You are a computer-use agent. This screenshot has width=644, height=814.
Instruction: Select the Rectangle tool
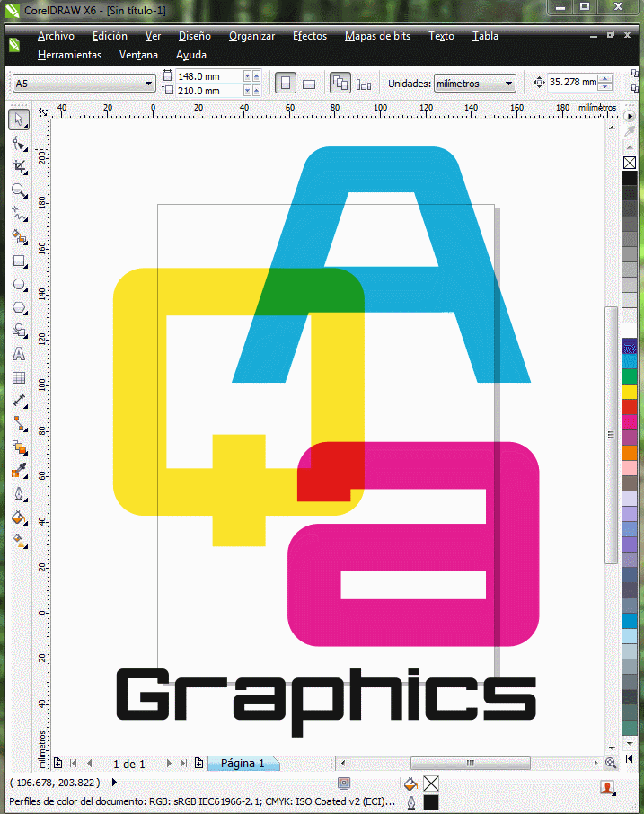click(19, 261)
